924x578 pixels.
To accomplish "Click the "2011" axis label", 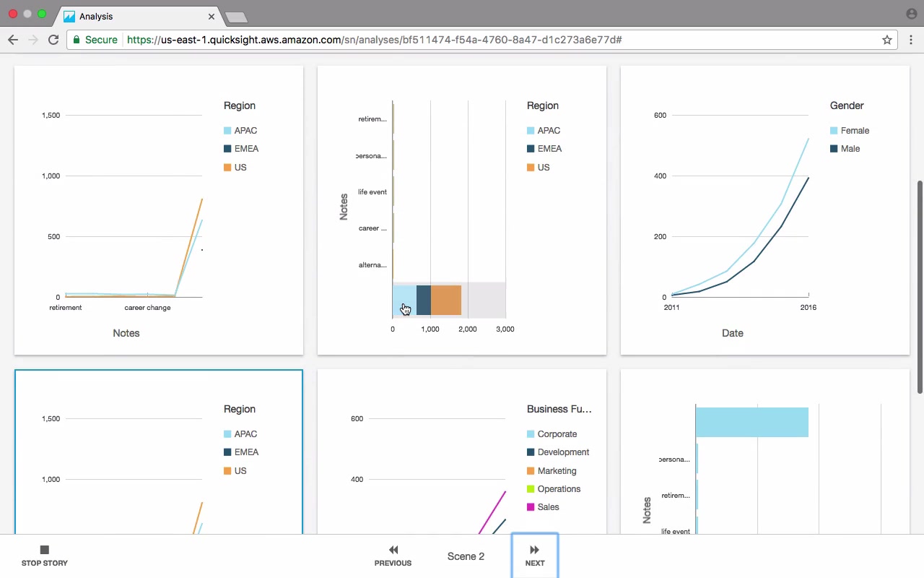I will (x=672, y=308).
